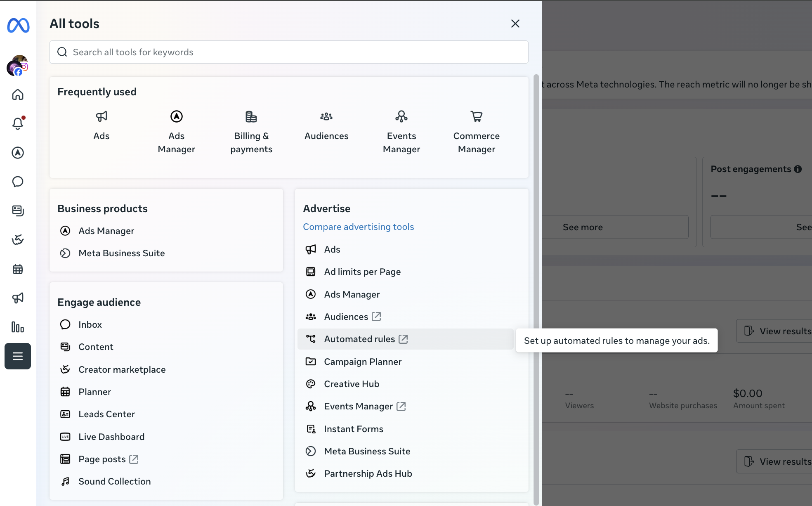Open the Home icon in the sidebar

pos(18,95)
